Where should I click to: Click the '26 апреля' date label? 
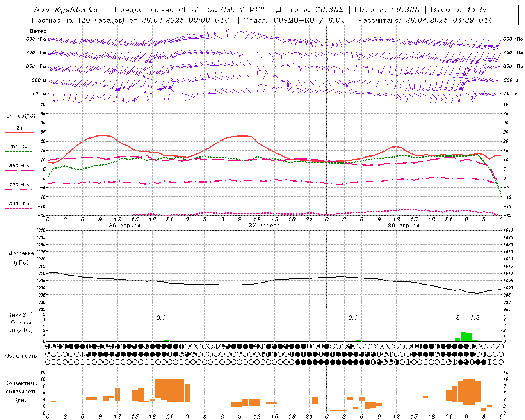coord(124,226)
